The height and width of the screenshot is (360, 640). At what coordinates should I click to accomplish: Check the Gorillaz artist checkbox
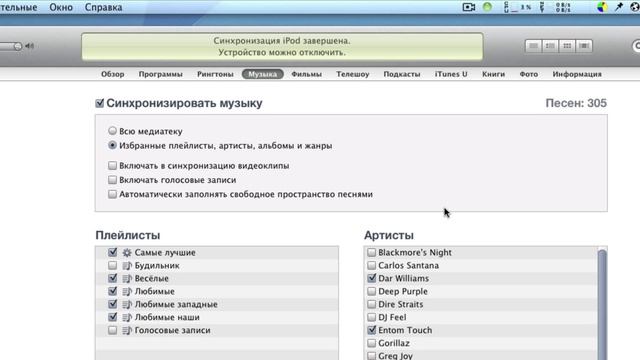pos(371,343)
